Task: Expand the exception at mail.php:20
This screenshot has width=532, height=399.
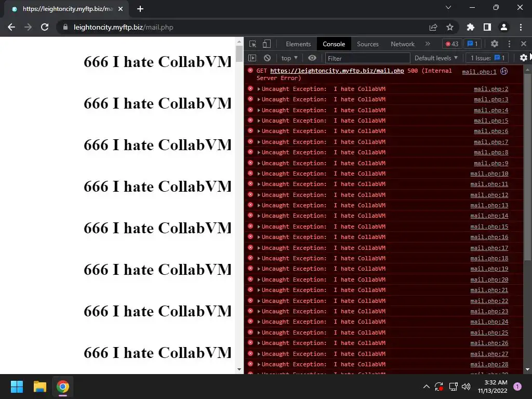Action: click(259, 280)
